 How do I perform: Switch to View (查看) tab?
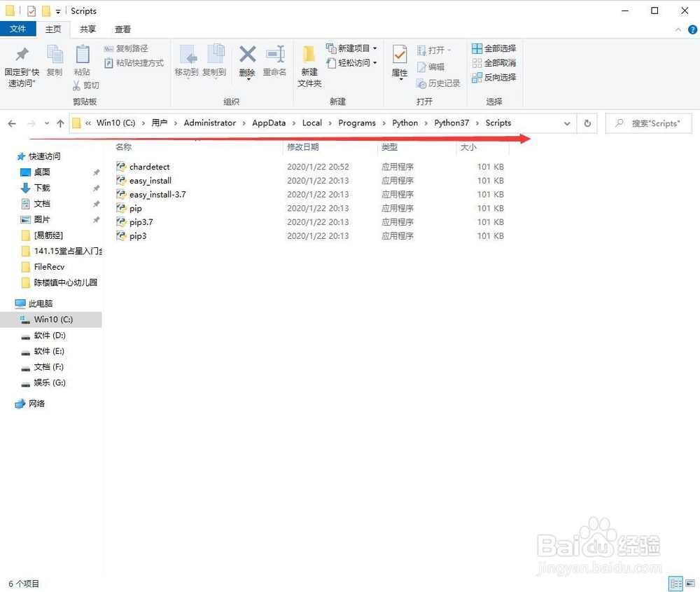(122, 29)
